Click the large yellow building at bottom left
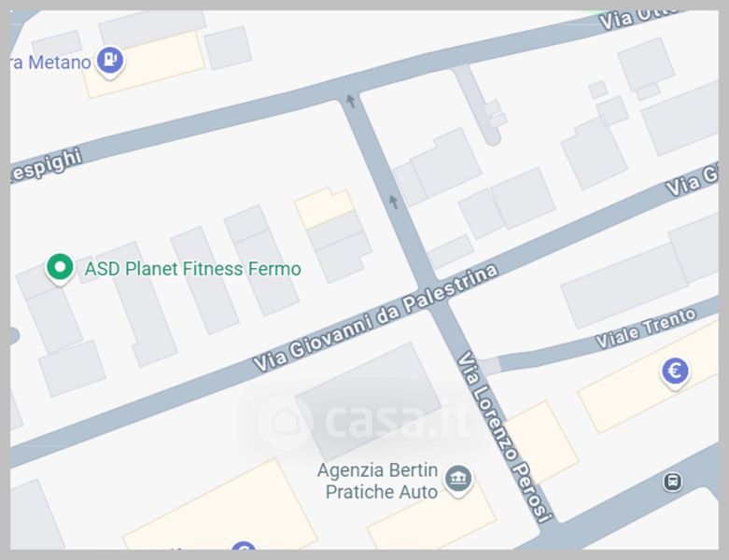This screenshot has width=729, height=560. [x=218, y=509]
